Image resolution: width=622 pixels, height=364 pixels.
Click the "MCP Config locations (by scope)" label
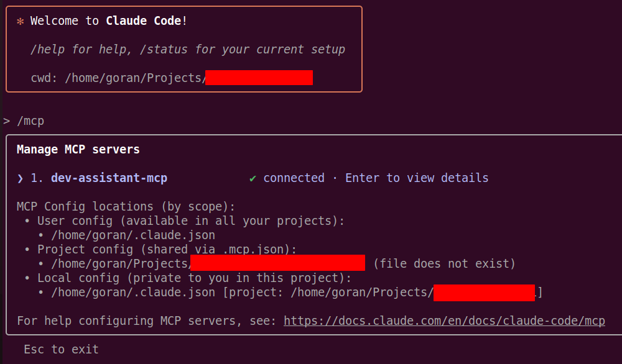click(126, 207)
